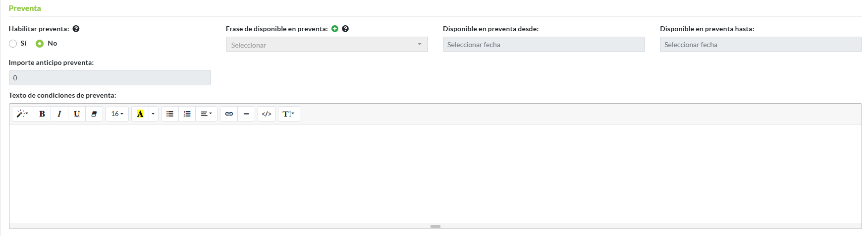Open the magic wand style menu

pos(23,114)
